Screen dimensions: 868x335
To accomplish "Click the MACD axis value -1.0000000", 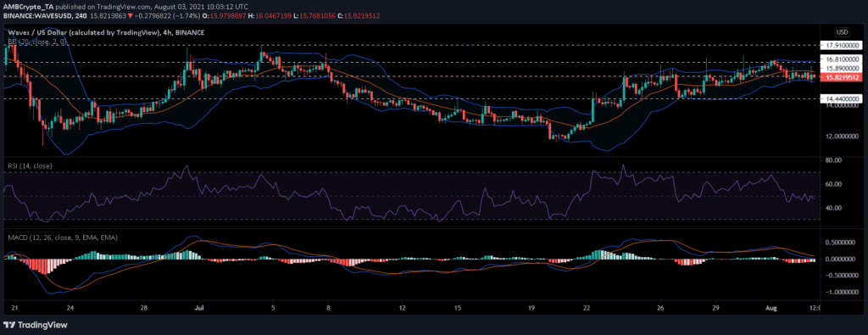I will pyautogui.click(x=842, y=292).
